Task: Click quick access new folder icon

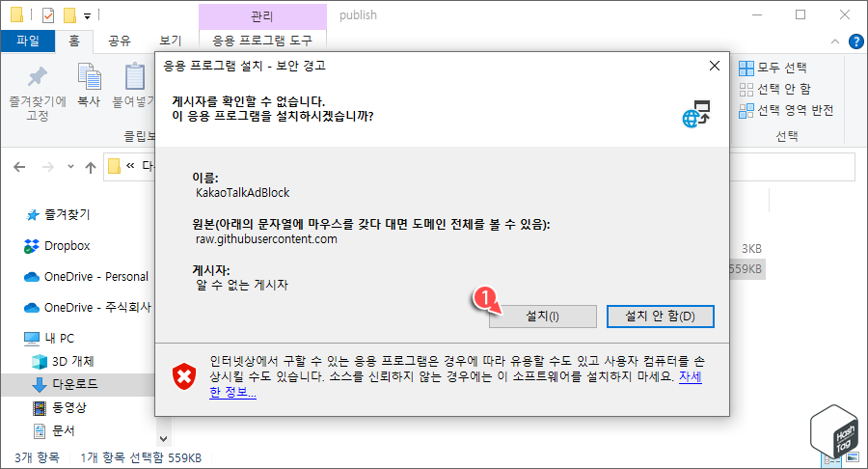Action: (69, 15)
